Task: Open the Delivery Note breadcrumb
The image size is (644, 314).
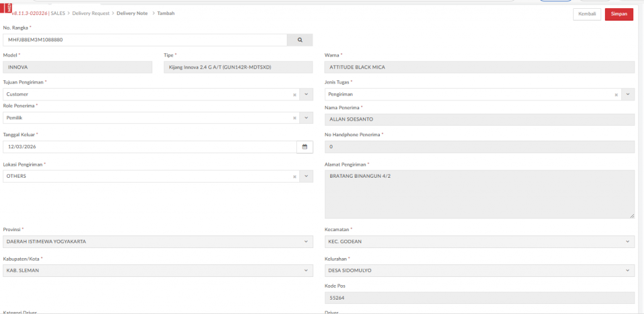Action: pos(132,13)
